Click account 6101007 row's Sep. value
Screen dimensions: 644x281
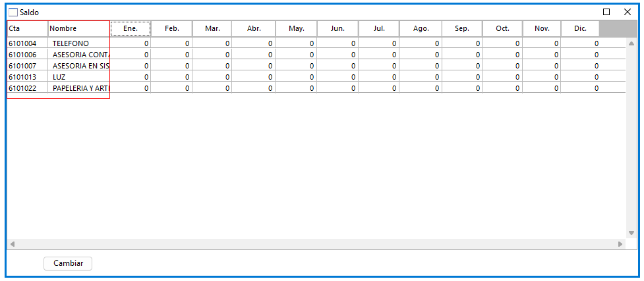coord(462,65)
